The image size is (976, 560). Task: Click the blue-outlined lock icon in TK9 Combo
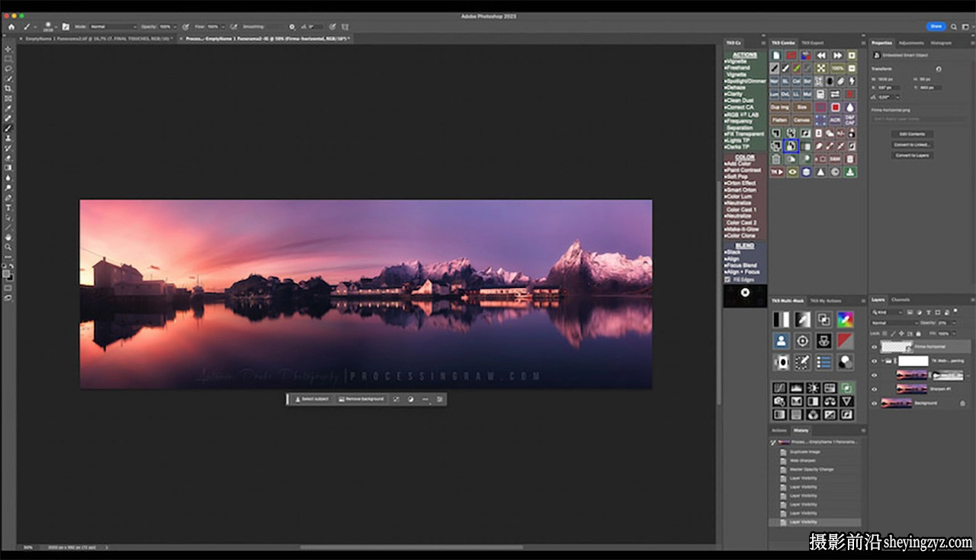coord(791,146)
